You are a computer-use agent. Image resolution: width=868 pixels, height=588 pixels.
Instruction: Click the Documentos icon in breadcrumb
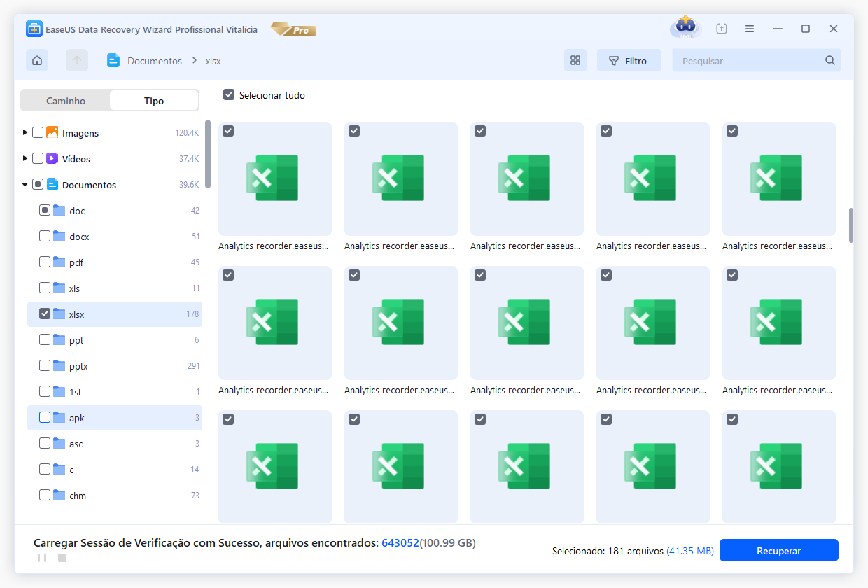coord(113,61)
